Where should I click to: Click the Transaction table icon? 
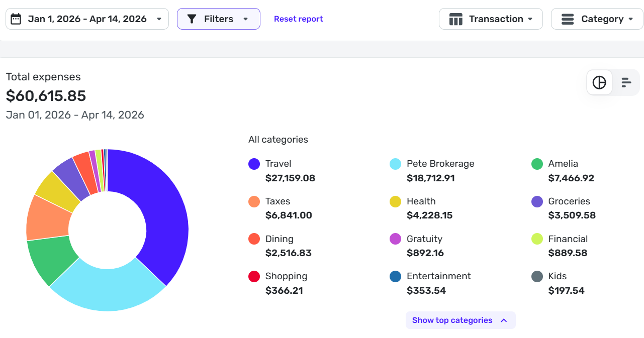point(455,19)
